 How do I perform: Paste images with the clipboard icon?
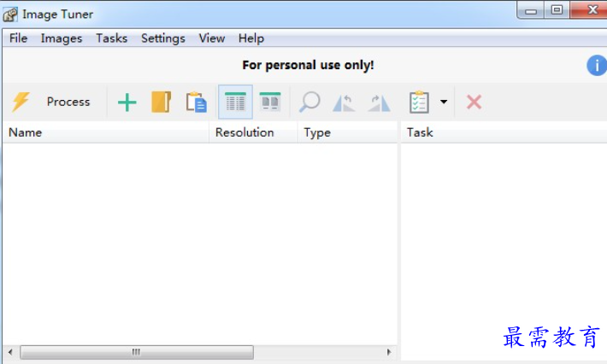tap(196, 103)
